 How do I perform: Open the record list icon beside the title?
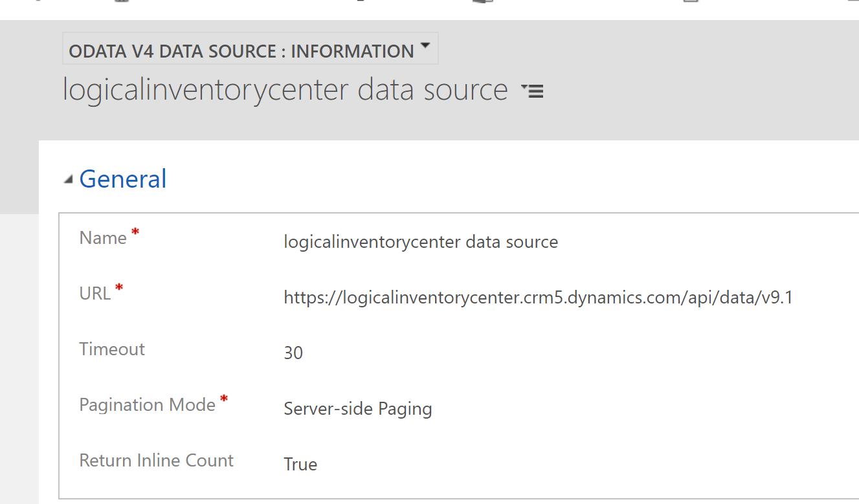(x=532, y=92)
